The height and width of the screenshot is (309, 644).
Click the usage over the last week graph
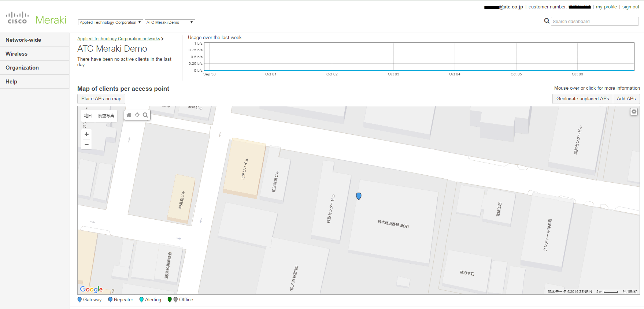(419, 57)
